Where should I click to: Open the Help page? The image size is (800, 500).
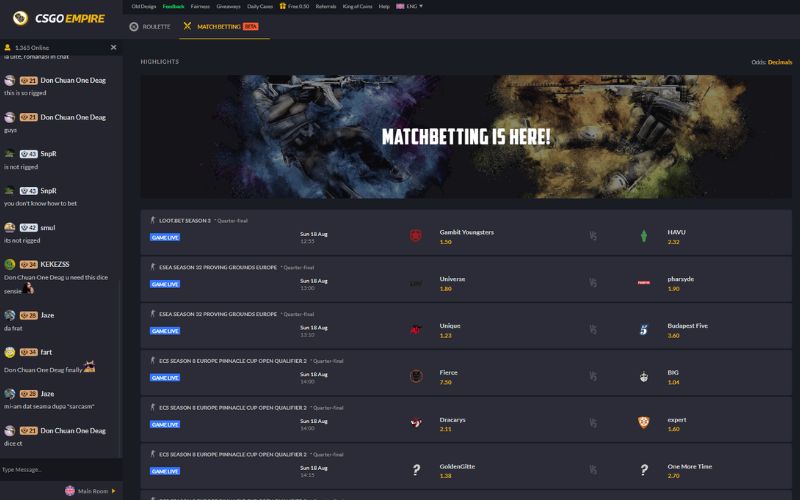click(384, 7)
